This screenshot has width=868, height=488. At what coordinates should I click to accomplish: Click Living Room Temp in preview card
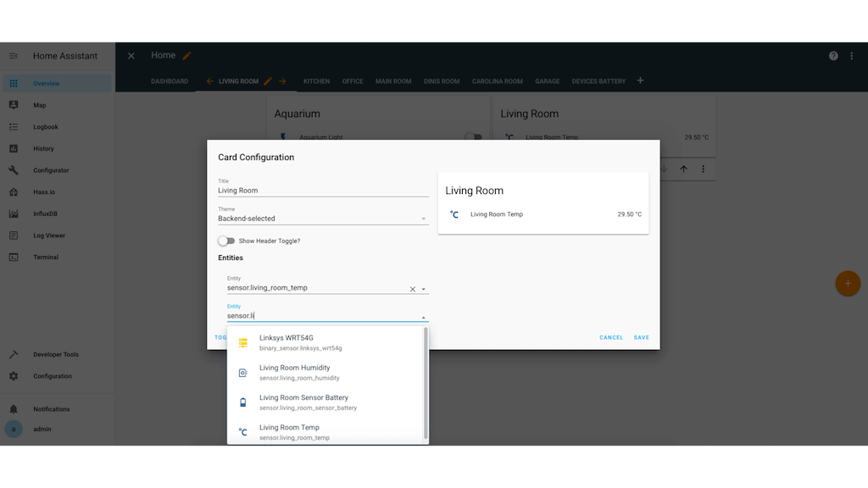click(496, 214)
